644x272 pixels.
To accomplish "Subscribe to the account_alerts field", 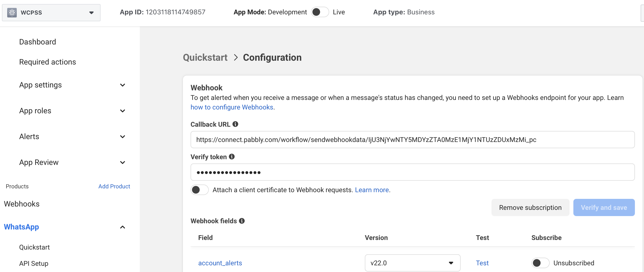I will coord(540,262).
